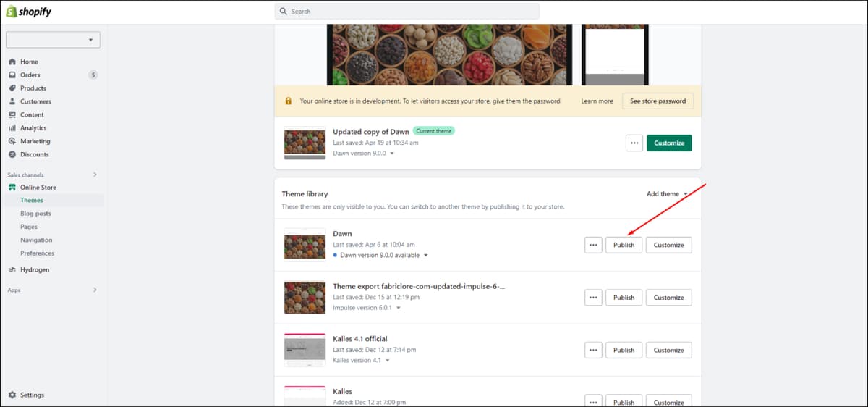Publish the Kalles 4.1 official theme
This screenshot has height=407, width=868.
click(x=624, y=350)
